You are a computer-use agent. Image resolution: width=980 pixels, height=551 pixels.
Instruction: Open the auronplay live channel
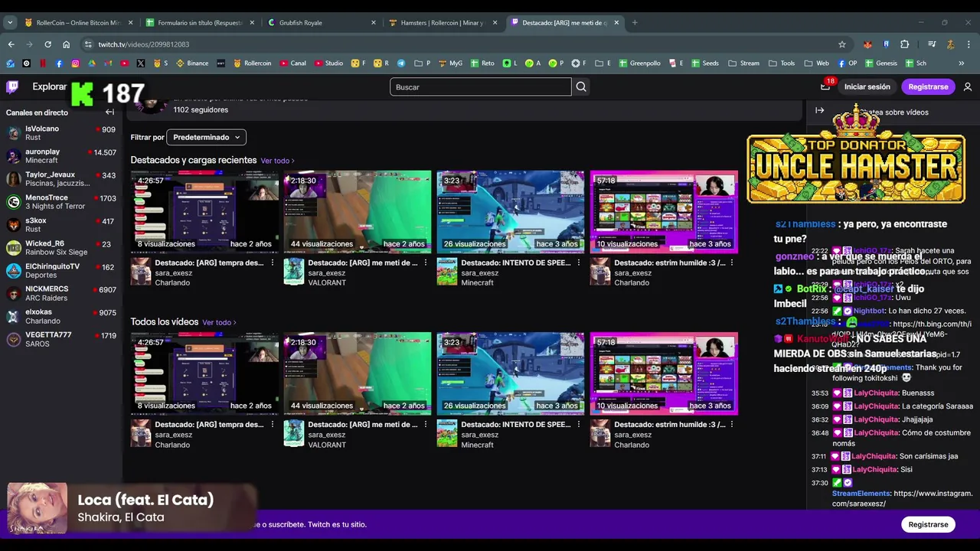(x=61, y=156)
